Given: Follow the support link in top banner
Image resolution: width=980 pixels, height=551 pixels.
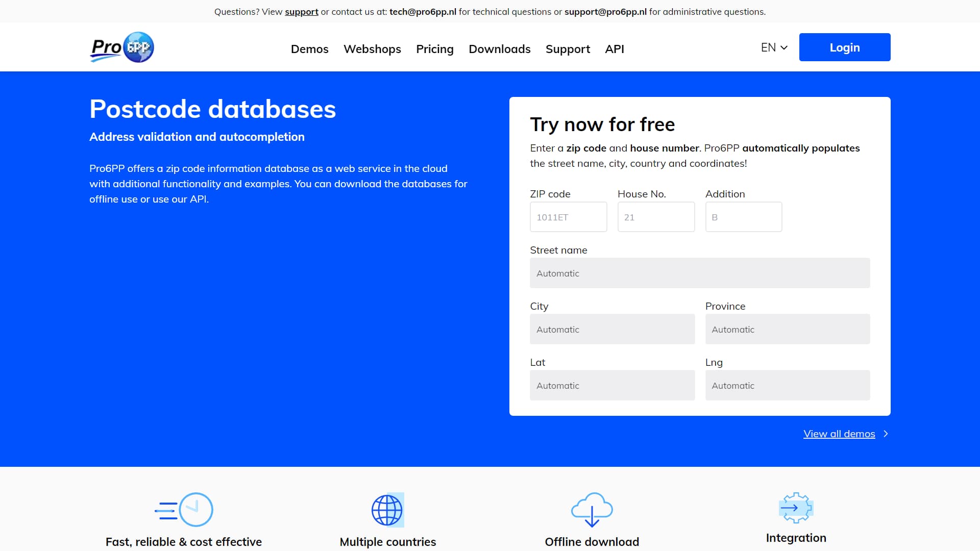Looking at the screenshot, I should click(x=302, y=12).
